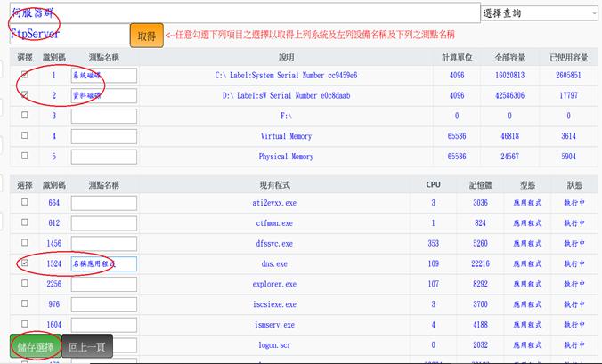Click process ID link 2256
This screenshot has width=602, height=364.
54,284
